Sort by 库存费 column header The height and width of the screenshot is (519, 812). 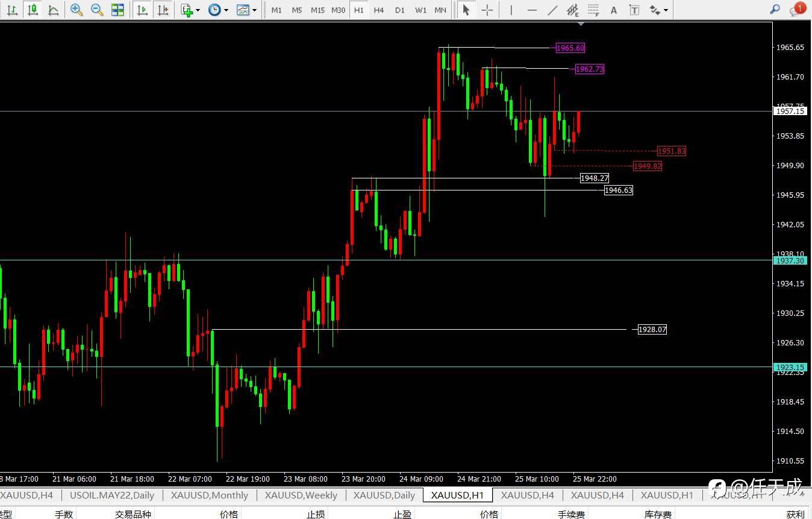click(x=658, y=514)
